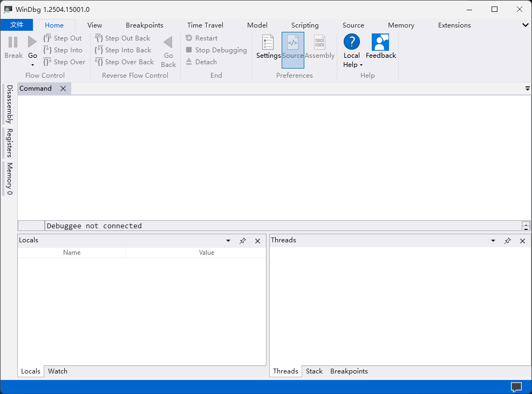Close the Command tab
Viewport: 532px width, 394px height.
63,89
